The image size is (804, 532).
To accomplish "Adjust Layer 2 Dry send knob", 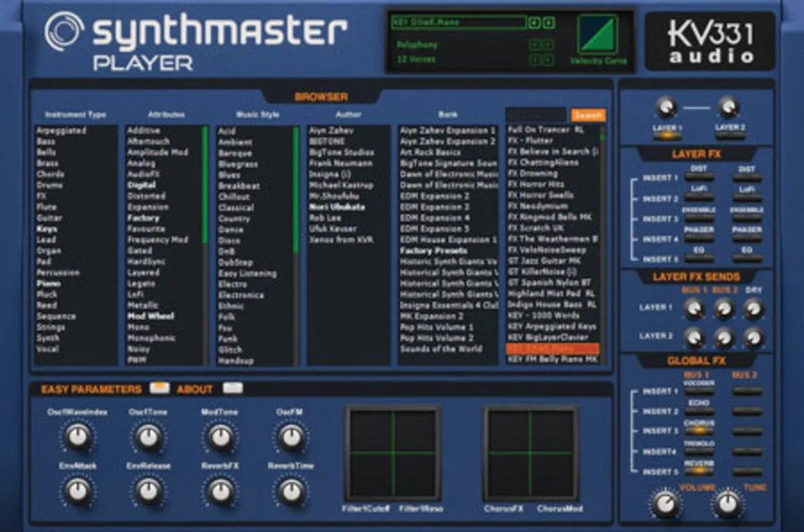I will [753, 338].
